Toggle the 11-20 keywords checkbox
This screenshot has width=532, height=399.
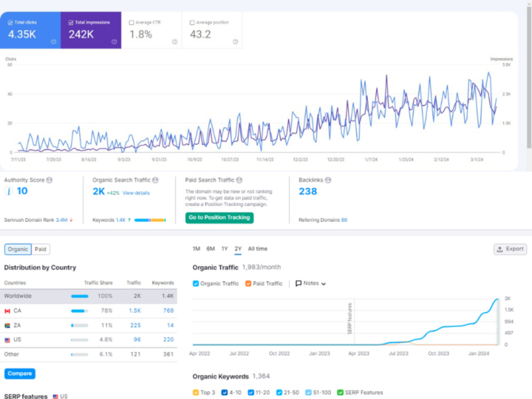pyautogui.click(x=251, y=393)
